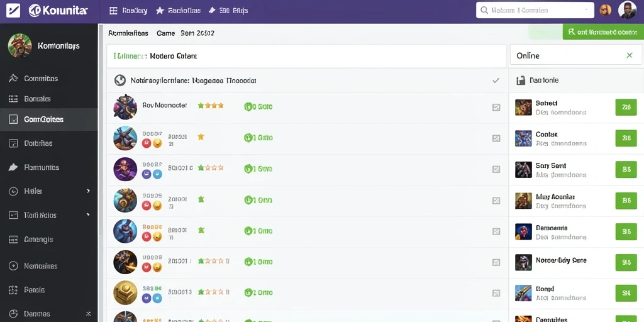
Task: Click the Notiero Cotant input field
Action: (x=306, y=56)
